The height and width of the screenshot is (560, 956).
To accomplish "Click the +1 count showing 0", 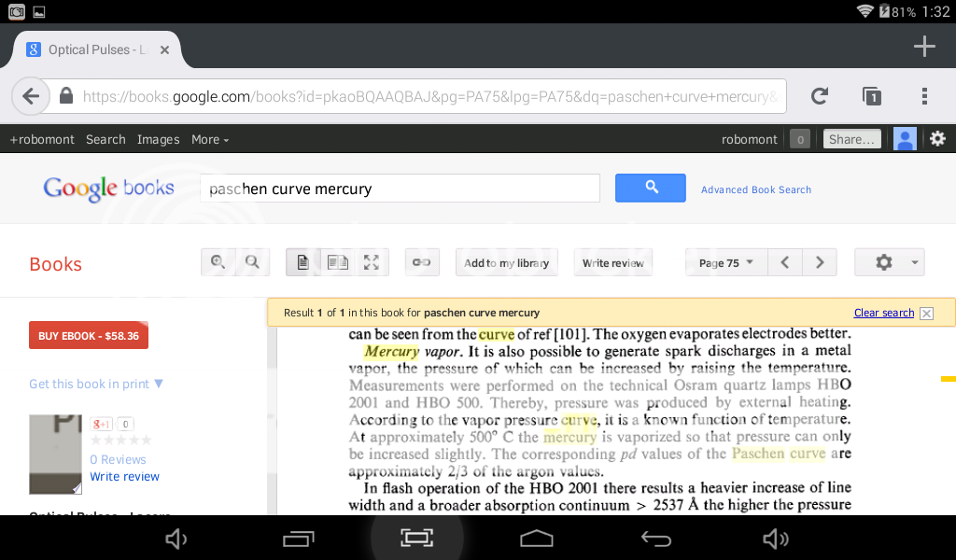I will 125,424.
